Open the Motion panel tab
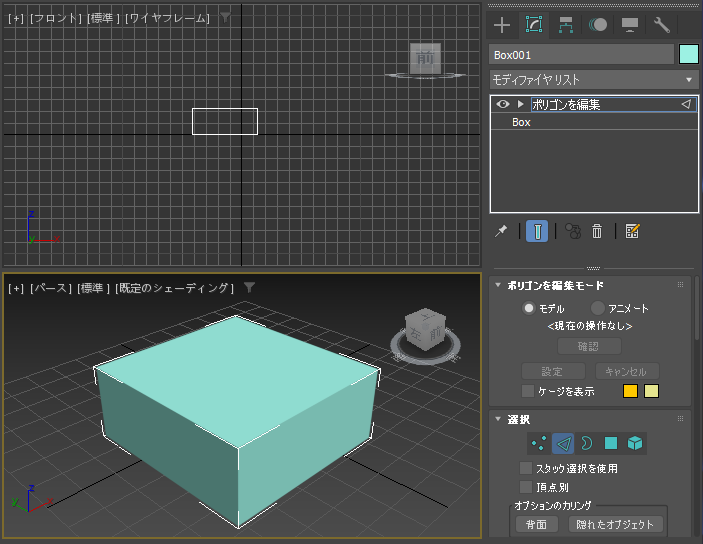This screenshot has width=703, height=544. pos(598,25)
